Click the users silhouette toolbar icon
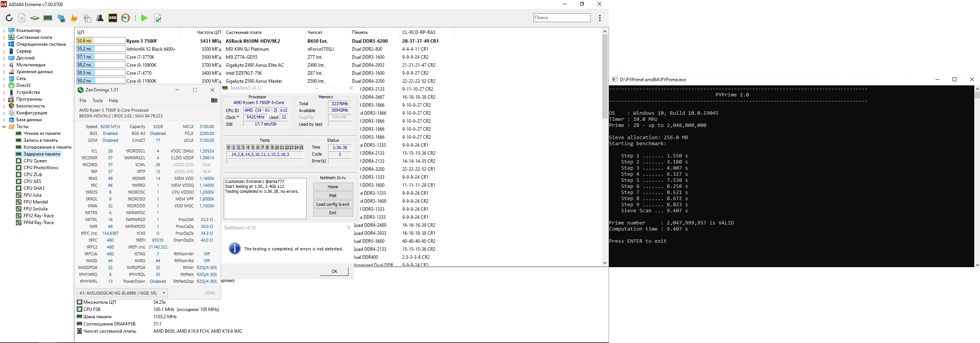 [100, 18]
